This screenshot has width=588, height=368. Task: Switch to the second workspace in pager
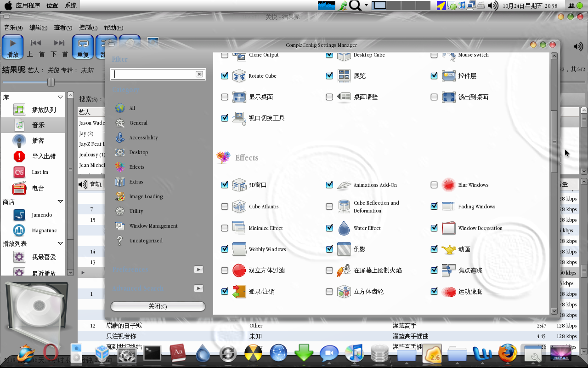394,6
